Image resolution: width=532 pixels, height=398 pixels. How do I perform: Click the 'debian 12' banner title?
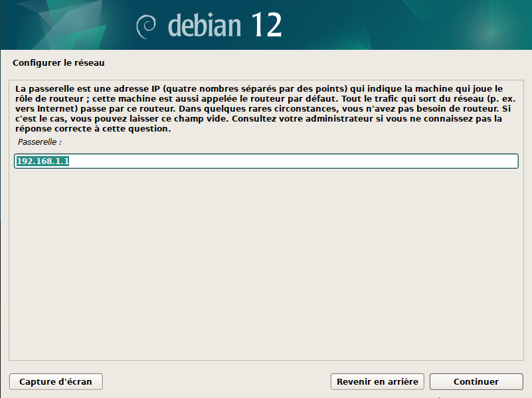click(x=224, y=25)
